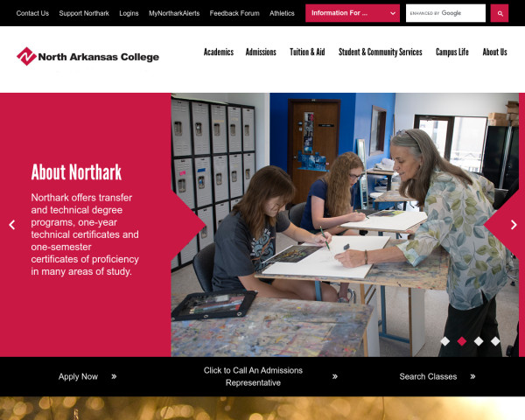
Task: Open the Academics menu
Action: pyautogui.click(x=219, y=52)
